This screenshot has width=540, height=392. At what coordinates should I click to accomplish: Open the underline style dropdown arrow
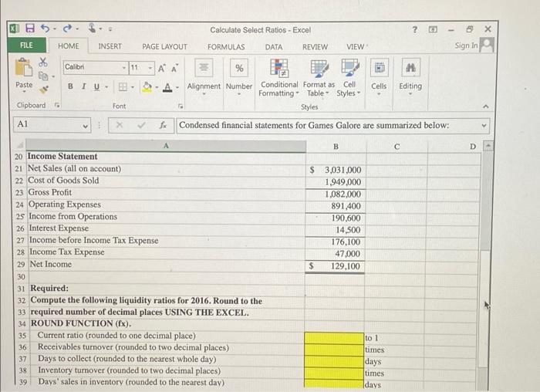click(106, 87)
